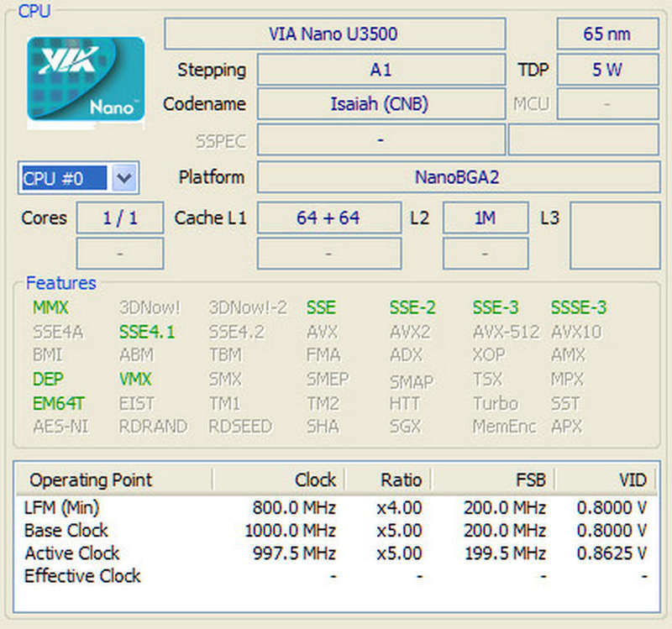The width and height of the screenshot is (672, 629).
Task: Select the Base Clock row
Action: 336,531
